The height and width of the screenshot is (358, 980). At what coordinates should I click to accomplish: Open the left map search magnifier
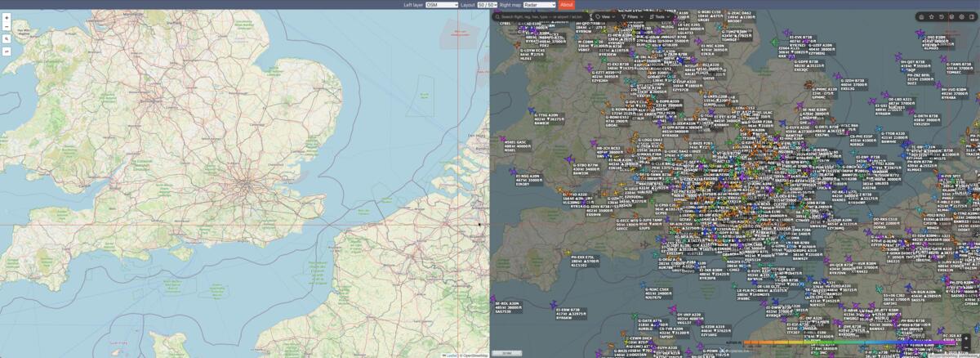7,38
